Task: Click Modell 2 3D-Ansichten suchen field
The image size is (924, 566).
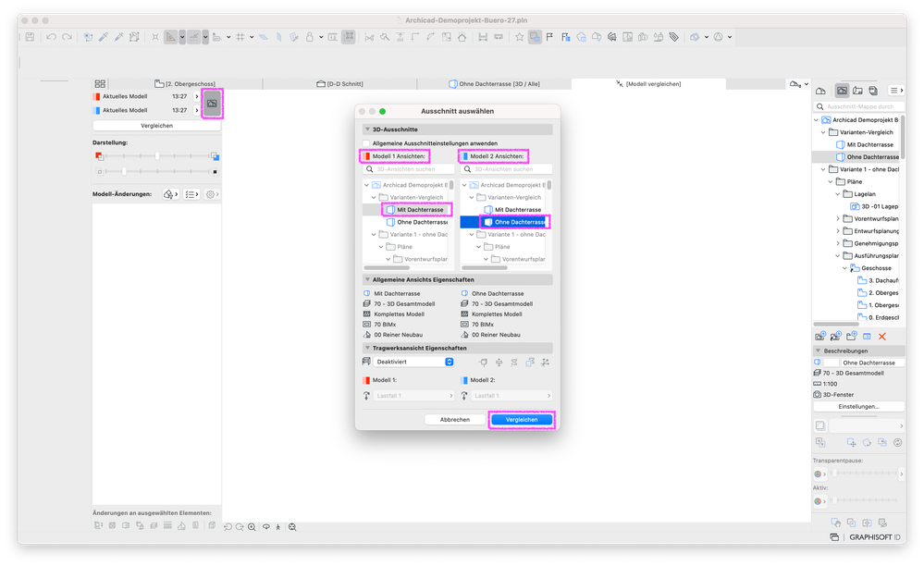Action: [x=506, y=169]
